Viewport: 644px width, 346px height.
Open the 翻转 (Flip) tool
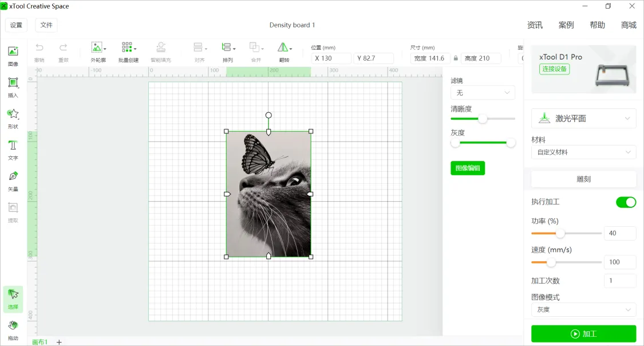tap(284, 52)
